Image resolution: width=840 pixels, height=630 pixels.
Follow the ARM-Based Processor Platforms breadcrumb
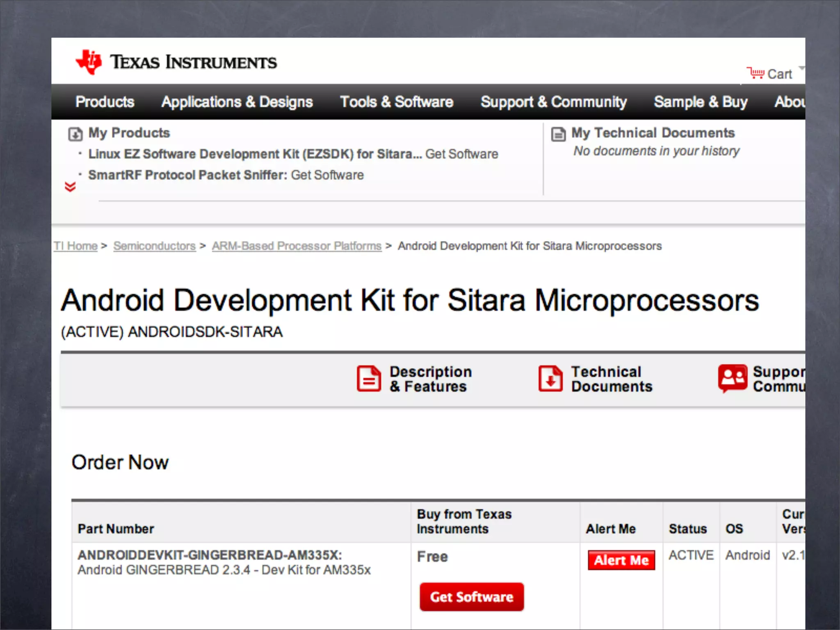pyautogui.click(x=297, y=246)
